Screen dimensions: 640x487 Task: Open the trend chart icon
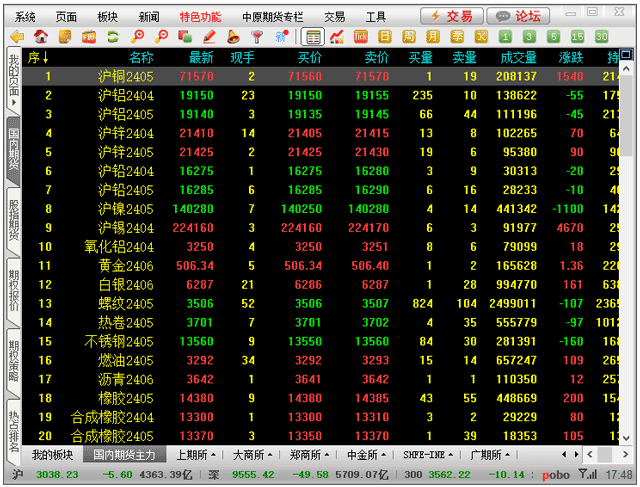337,37
